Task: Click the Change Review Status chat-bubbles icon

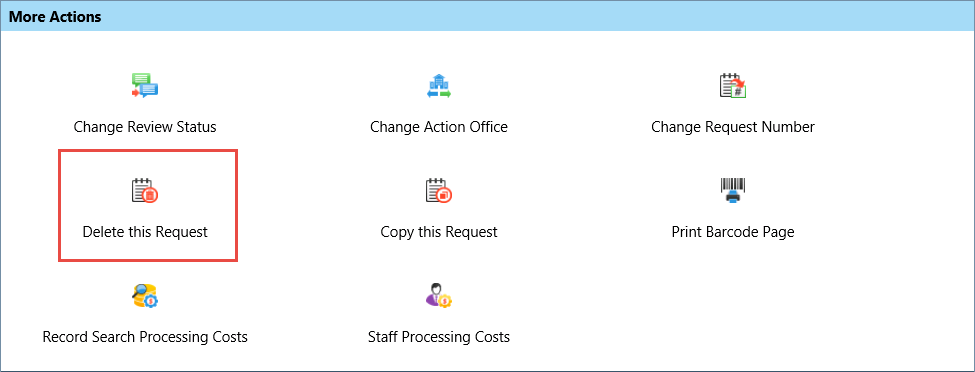Action: coord(145,85)
